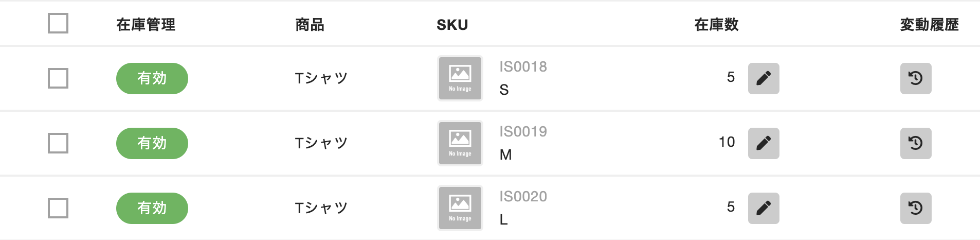Edit stock count for SKU IS0020
Screen dimensions: 980x240
764,208
